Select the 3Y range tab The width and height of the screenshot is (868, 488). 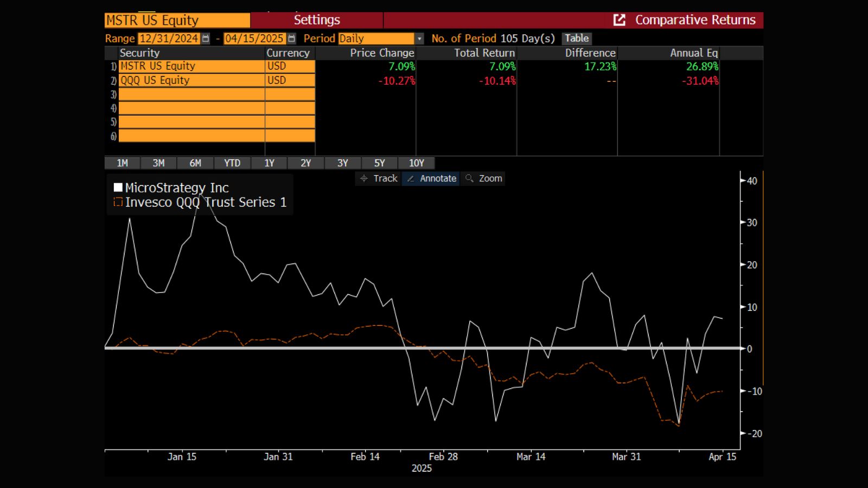click(343, 163)
